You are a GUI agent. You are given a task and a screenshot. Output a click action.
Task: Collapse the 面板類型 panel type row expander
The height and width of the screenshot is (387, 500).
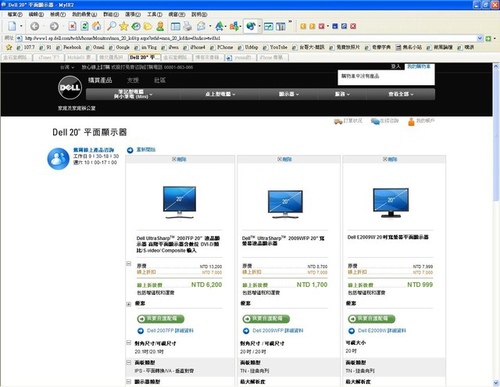click(x=129, y=362)
